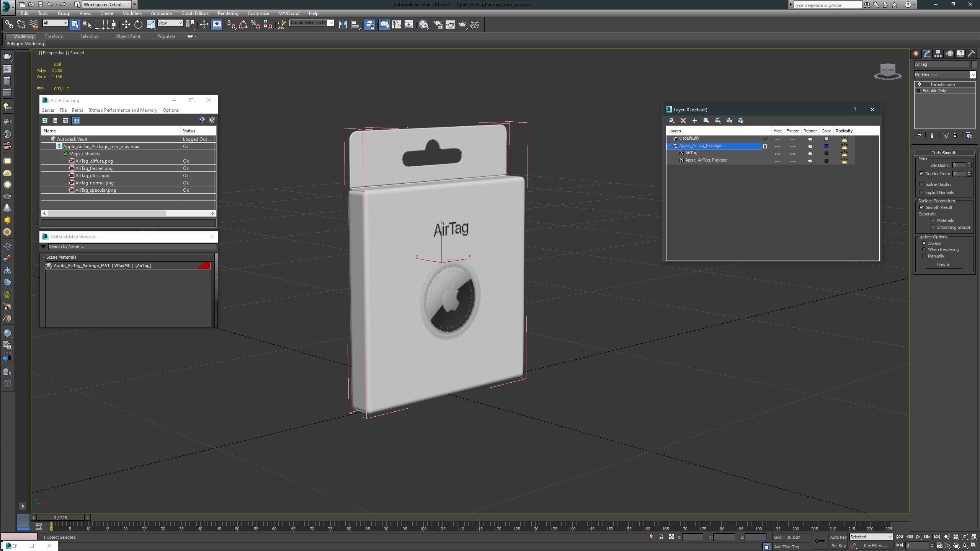Toggle Angle Snap icon
980x551 pixels.
coord(243,24)
